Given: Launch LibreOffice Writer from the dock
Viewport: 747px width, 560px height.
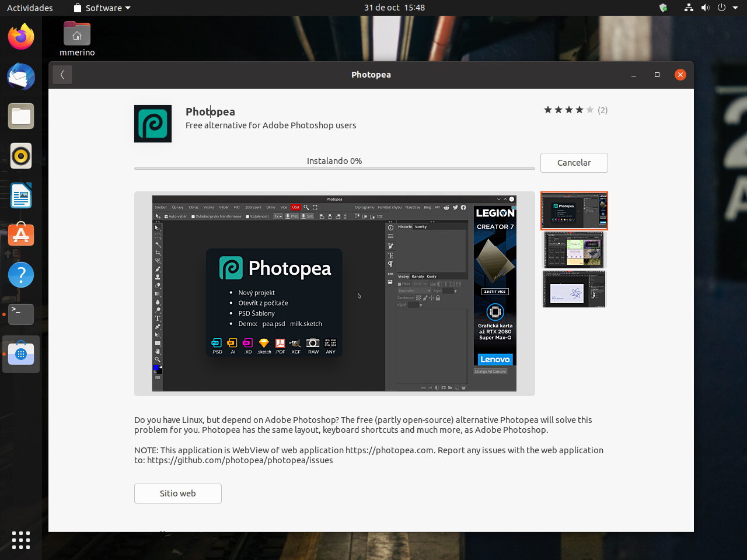Looking at the screenshot, I should point(21,195).
